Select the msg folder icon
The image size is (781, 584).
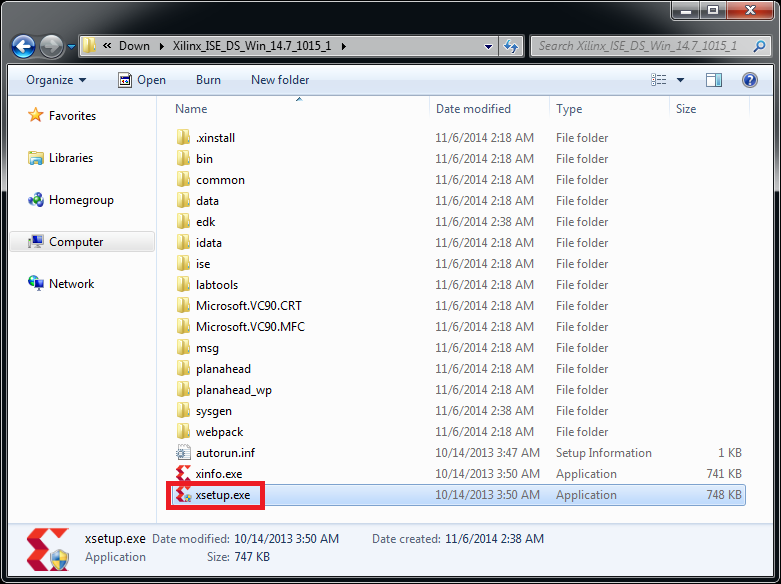tap(183, 347)
